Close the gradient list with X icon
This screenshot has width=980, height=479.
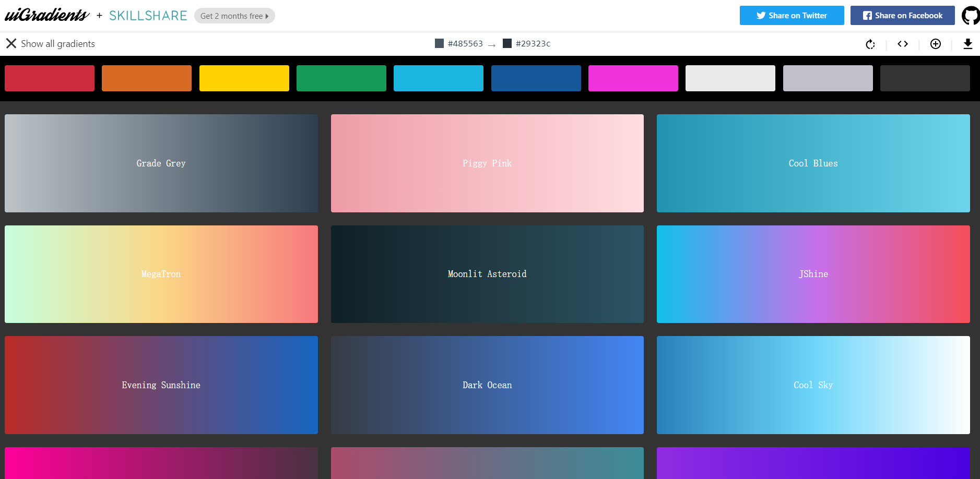(11, 43)
